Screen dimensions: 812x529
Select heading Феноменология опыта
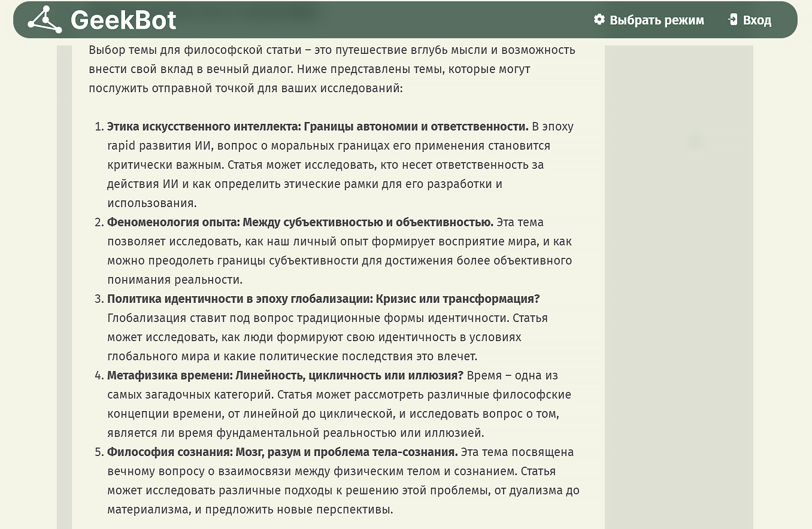pyautogui.click(x=300, y=223)
